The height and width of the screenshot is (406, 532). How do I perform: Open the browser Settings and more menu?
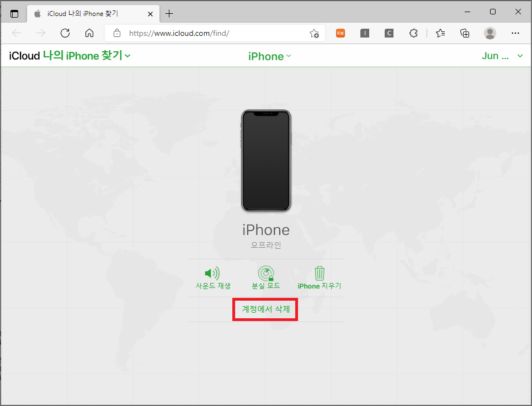[x=515, y=33]
